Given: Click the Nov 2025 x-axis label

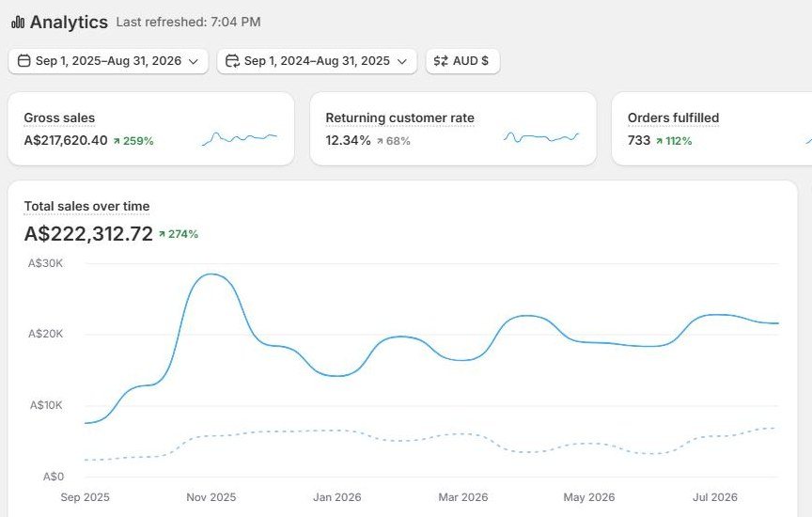Looking at the screenshot, I should (211, 497).
